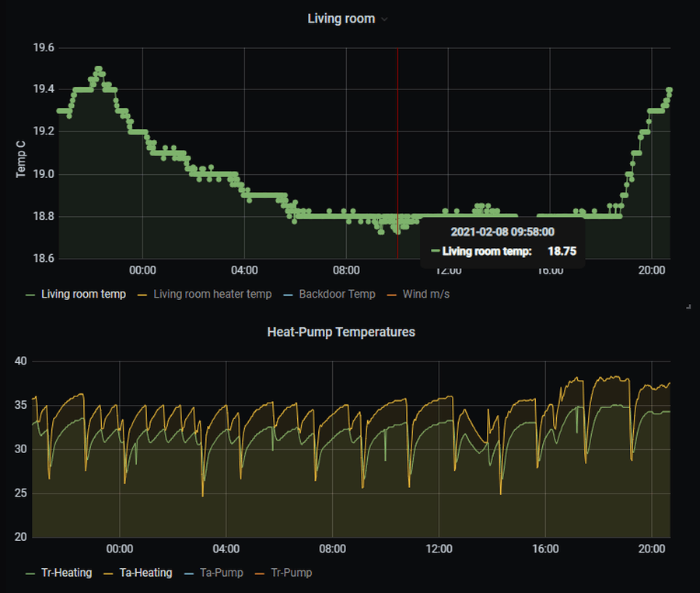700x593 pixels.
Task: Click the chevron beside Living room title
Action: tap(384, 19)
